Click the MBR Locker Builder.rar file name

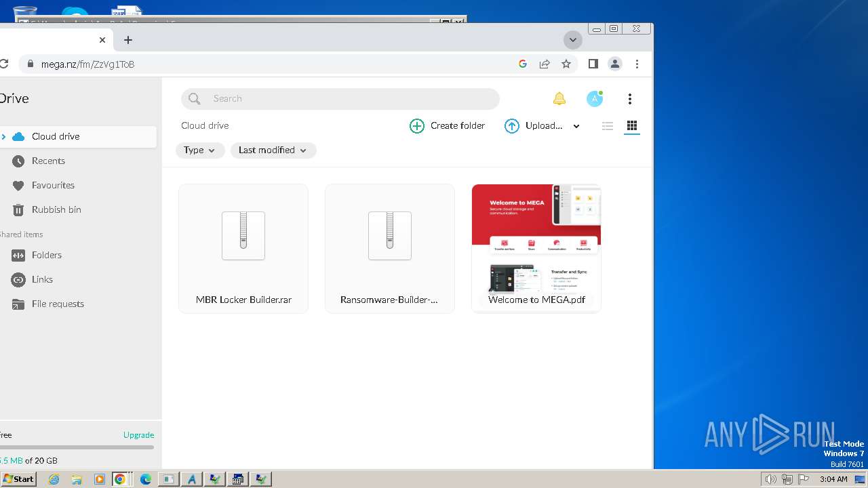coord(243,300)
